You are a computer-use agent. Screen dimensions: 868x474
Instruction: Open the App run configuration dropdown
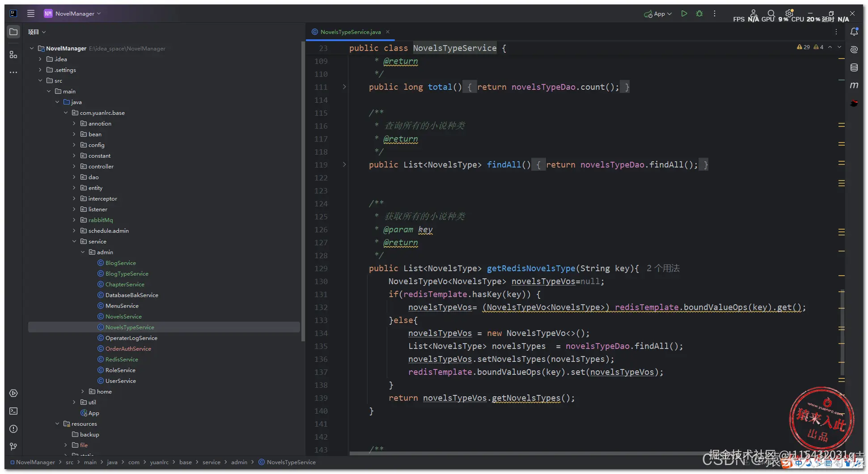point(658,14)
